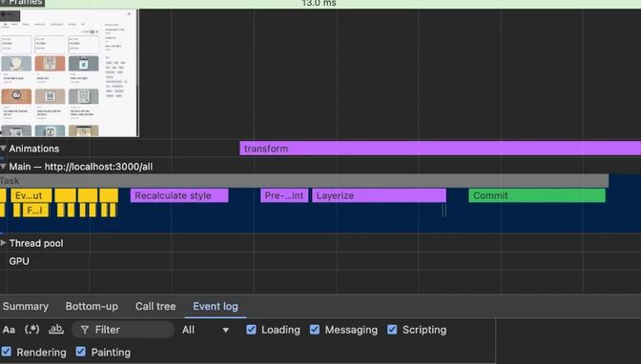Uncheck the Rendering checkbox
This screenshot has height=364, width=641.
pyautogui.click(x=7, y=352)
